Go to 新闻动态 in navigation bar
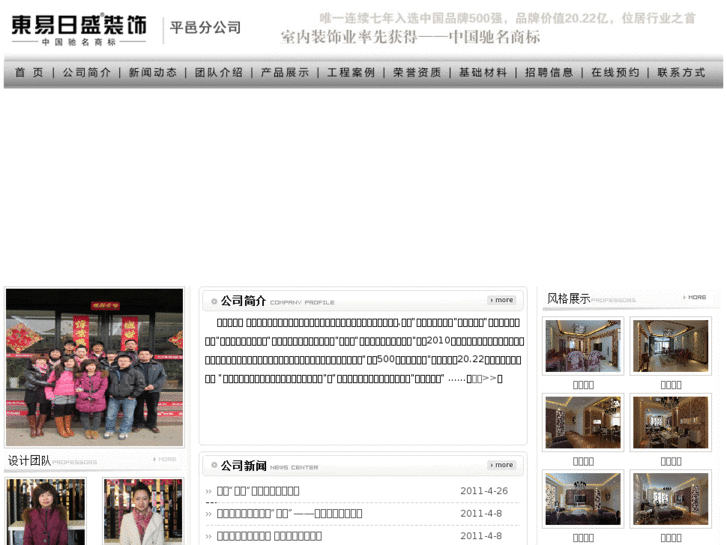This screenshot has height=545, width=727. click(x=153, y=72)
